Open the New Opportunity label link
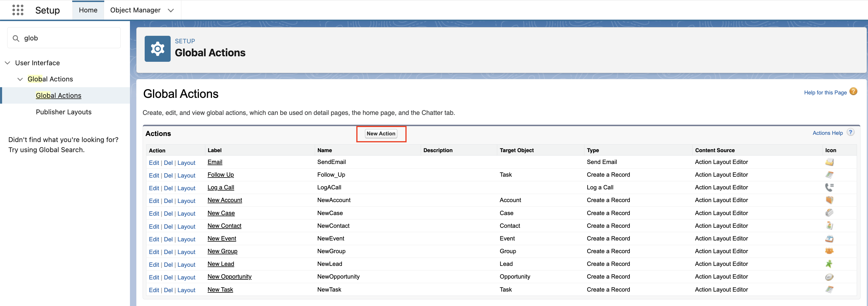Image resolution: width=868 pixels, height=306 pixels. [230, 277]
